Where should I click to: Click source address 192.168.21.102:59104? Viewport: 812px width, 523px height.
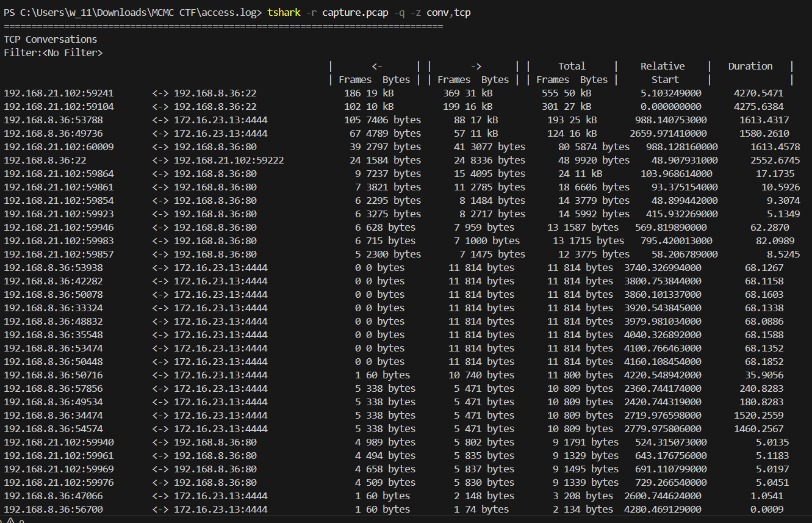59,106
